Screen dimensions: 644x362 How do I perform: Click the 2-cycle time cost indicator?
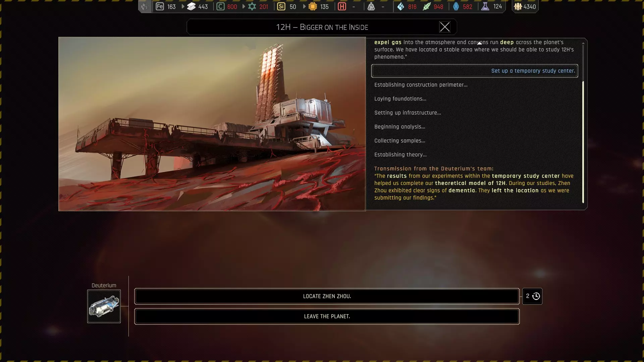(532, 296)
